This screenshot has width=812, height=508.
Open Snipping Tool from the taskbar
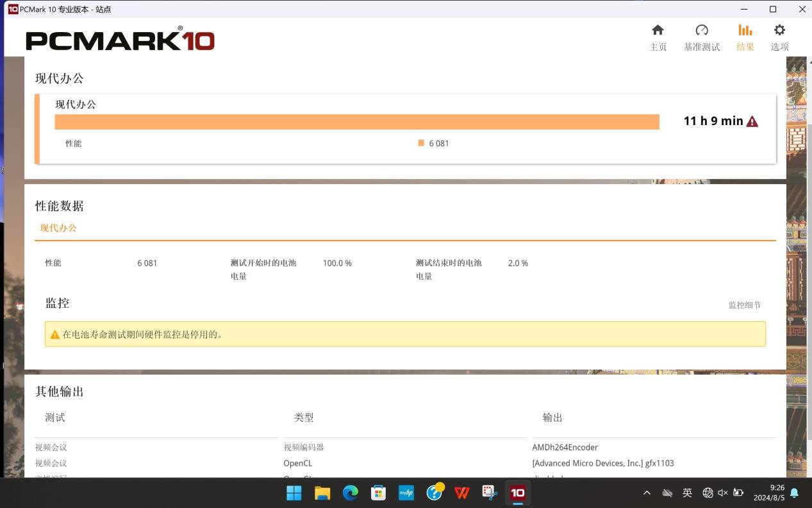pos(490,493)
